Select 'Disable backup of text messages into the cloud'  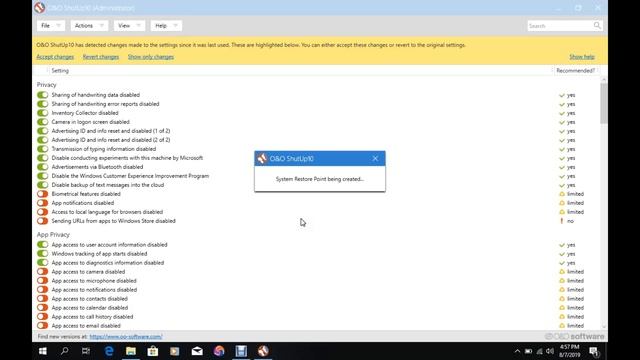pos(108,185)
